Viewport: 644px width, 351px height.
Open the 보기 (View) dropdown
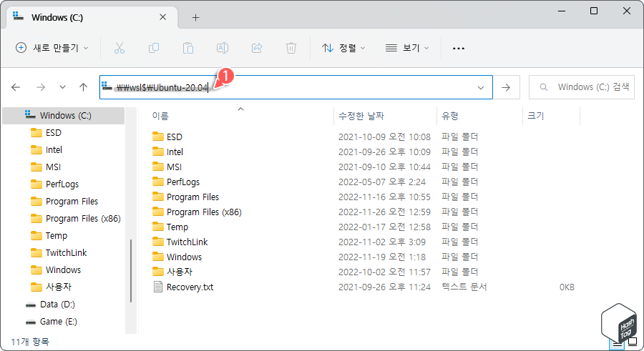pos(407,48)
